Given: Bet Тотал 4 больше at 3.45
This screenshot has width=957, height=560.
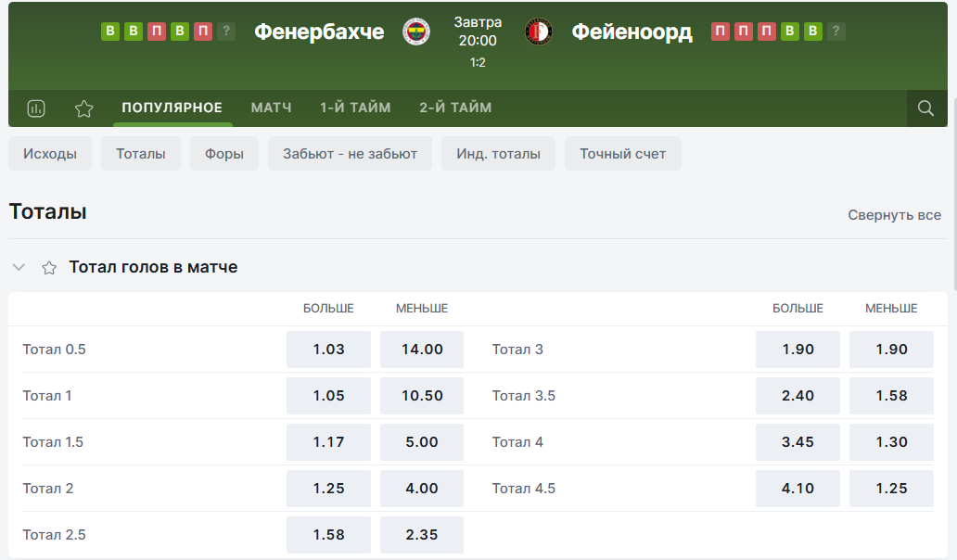Looking at the screenshot, I should pos(797,442).
